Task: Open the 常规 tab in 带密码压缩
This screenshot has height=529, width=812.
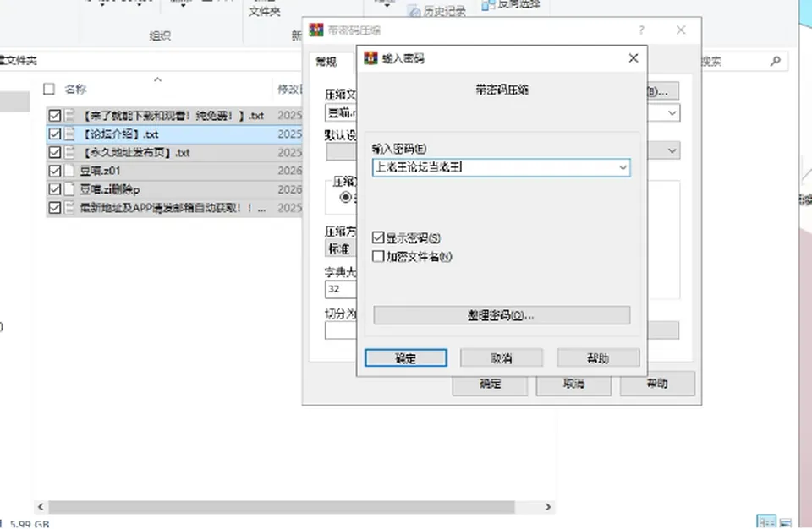Action: 326,62
